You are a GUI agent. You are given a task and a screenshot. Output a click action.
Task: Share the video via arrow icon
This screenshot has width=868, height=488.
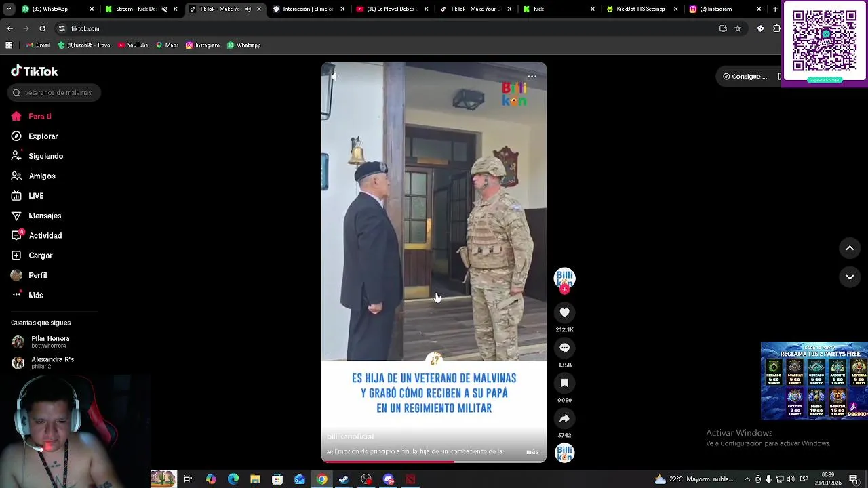pyautogui.click(x=564, y=418)
